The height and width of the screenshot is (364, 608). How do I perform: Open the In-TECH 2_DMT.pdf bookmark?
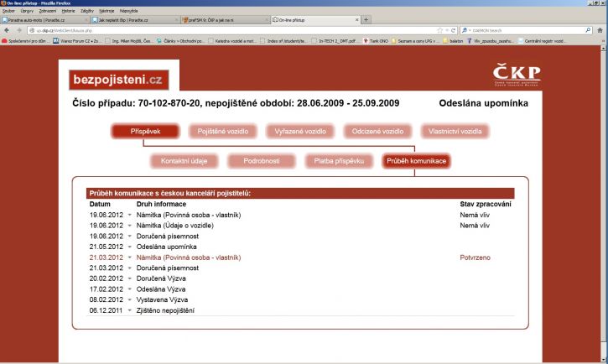pyautogui.click(x=334, y=41)
